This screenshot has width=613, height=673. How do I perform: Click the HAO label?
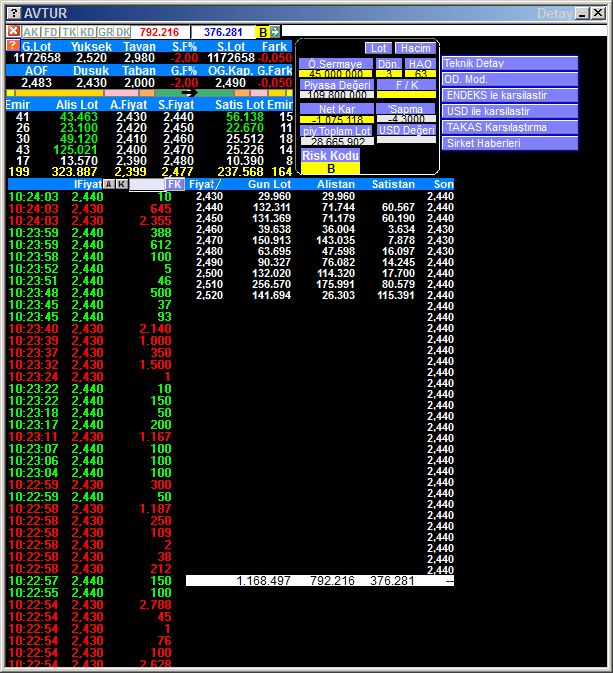(420, 64)
